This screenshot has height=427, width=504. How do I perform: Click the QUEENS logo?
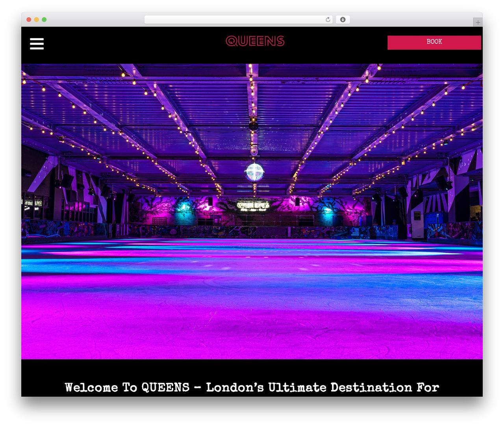(255, 41)
